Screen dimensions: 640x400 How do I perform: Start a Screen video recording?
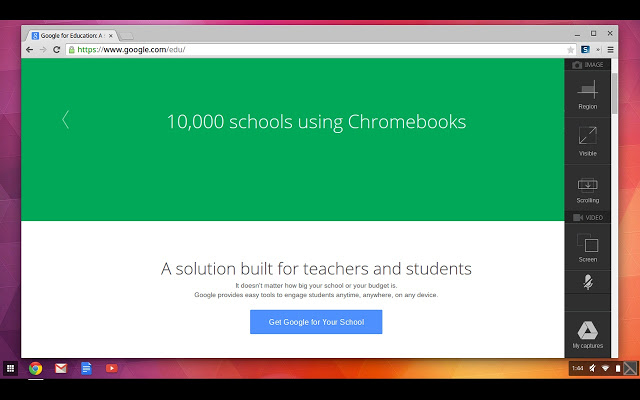(587, 247)
